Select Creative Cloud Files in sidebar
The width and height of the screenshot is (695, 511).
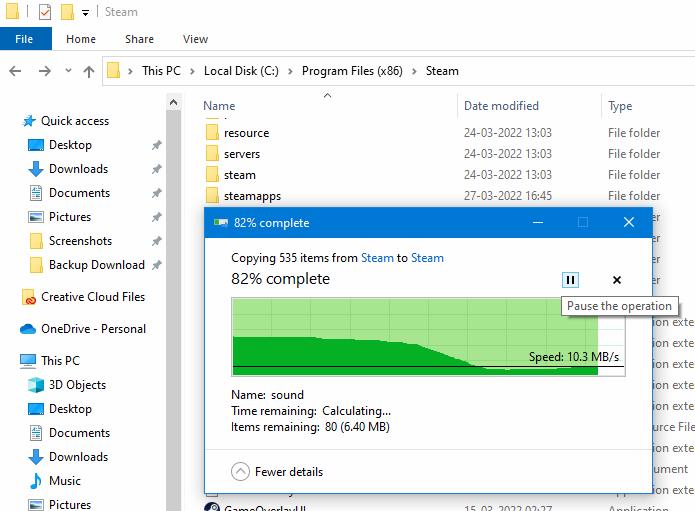92,297
